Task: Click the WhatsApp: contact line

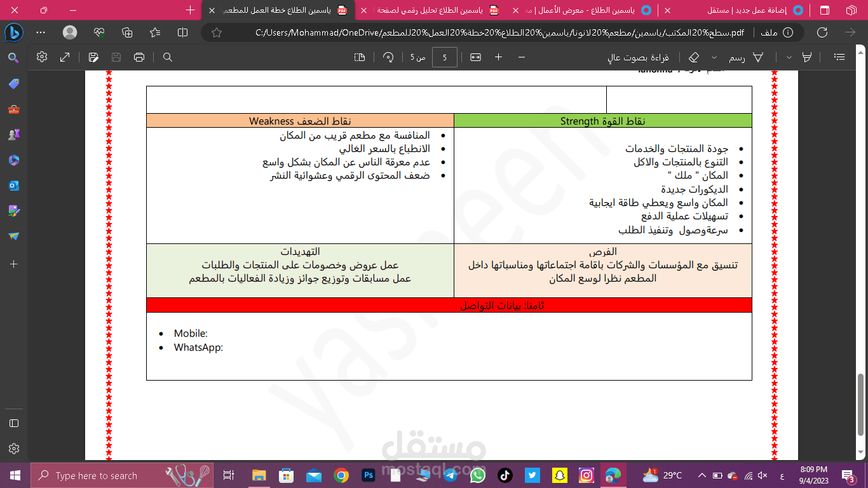Action: [198, 348]
